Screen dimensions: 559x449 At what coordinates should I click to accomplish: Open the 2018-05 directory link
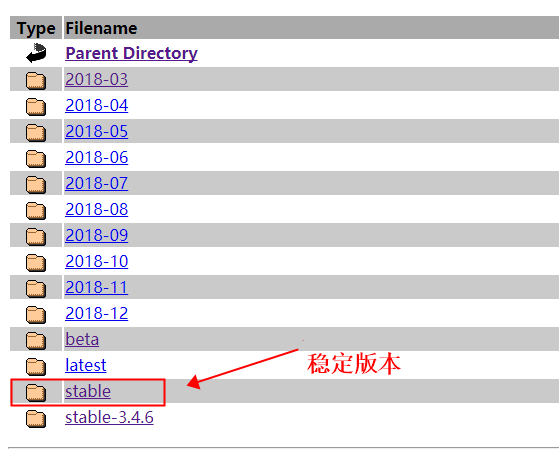pyautogui.click(x=97, y=131)
